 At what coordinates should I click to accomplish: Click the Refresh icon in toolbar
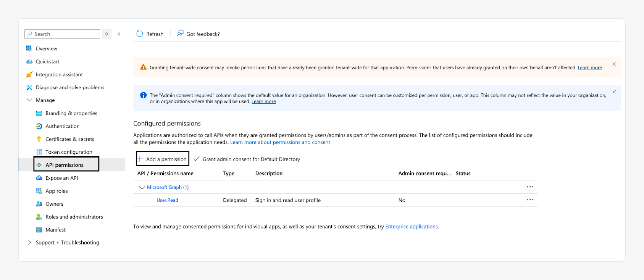tap(140, 34)
